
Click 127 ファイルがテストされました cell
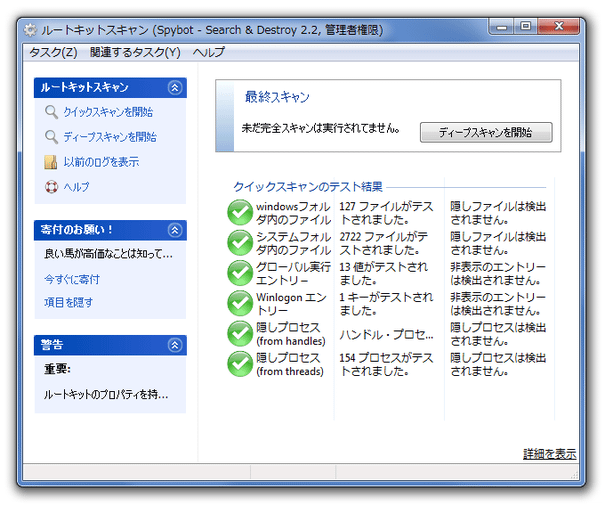pos(386,213)
